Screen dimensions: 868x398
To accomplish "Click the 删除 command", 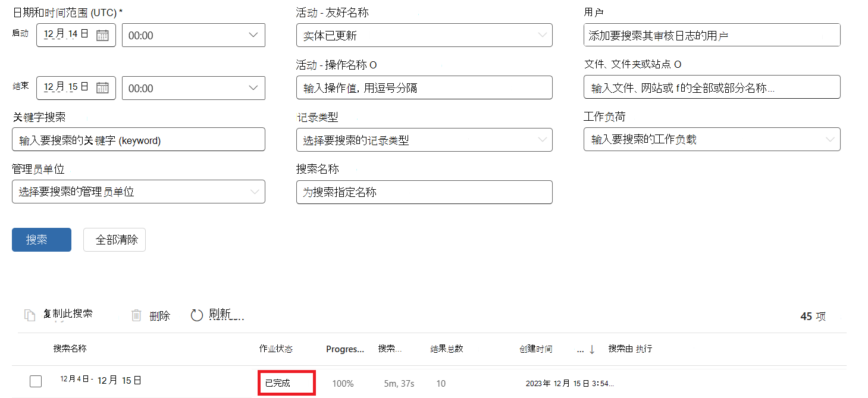I will click(160, 316).
